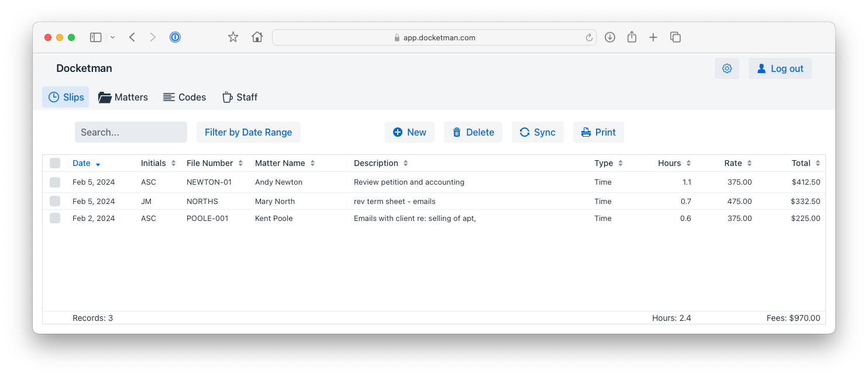Toggle the browser sidebar icon
Image resolution: width=868 pixels, height=377 pixels.
96,37
